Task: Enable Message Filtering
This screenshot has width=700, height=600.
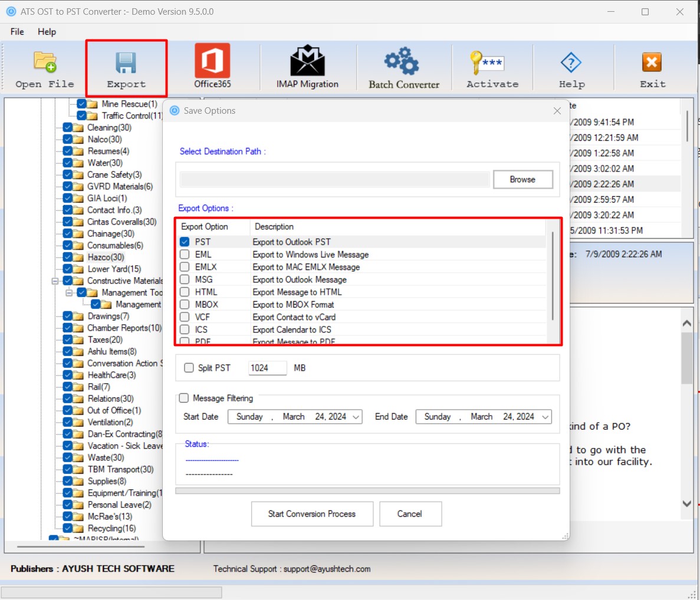Action: 183,398
